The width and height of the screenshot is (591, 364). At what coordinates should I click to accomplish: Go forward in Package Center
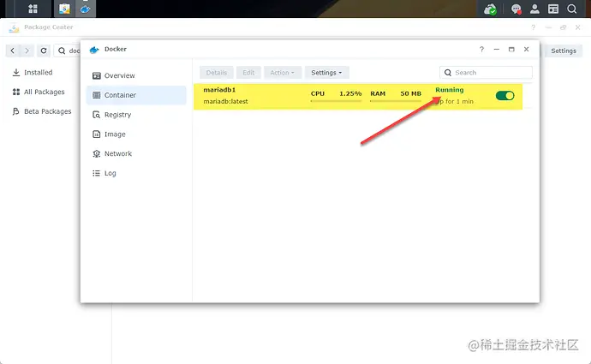point(27,51)
